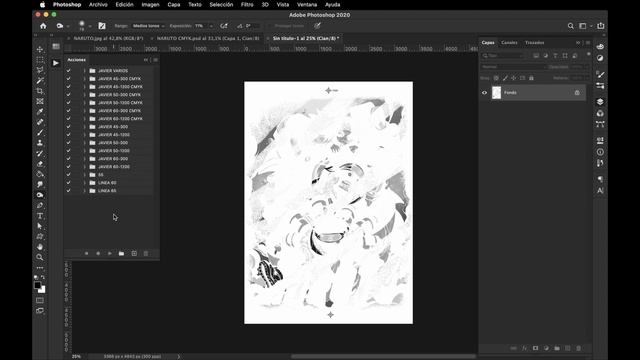Click the search magnifier icon top right
This screenshot has width=640, height=360.
pos(570,26)
